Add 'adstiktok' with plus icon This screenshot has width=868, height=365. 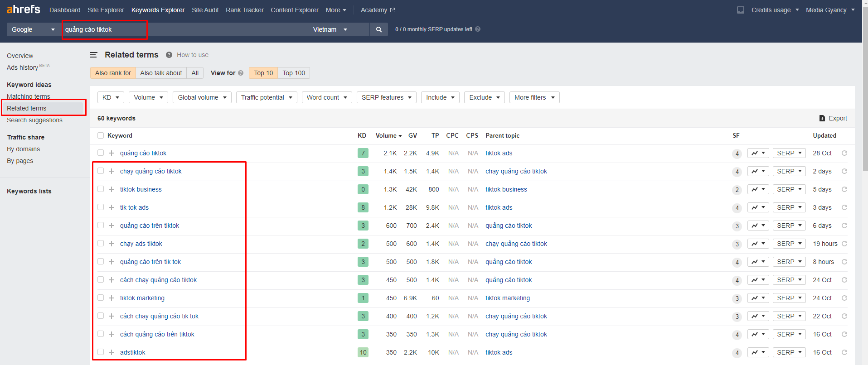(112, 352)
